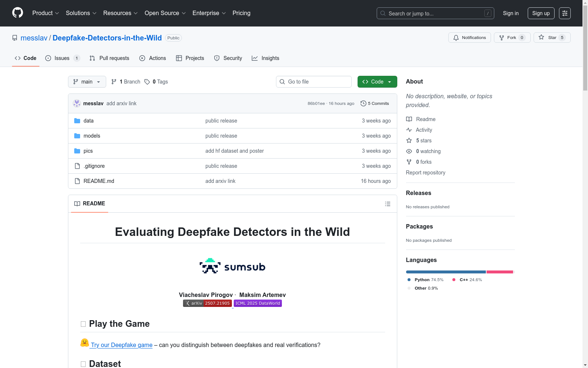Expand the Product menu
This screenshot has height=368, width=588.
(46, 13)
